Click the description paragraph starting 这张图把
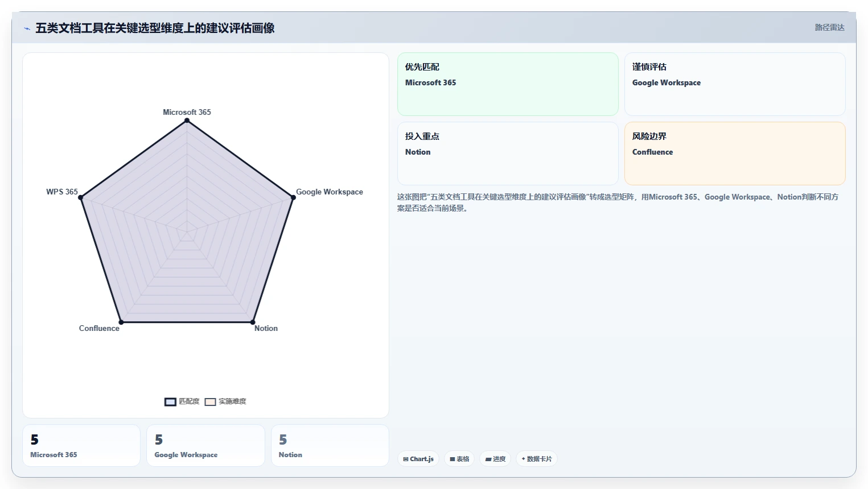The image size is (868, 489). coord(618,202)
